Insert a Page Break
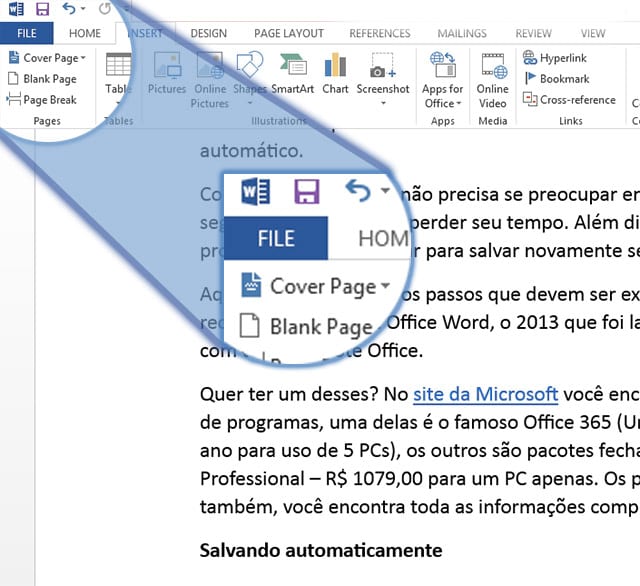 (x=42, y=100)
